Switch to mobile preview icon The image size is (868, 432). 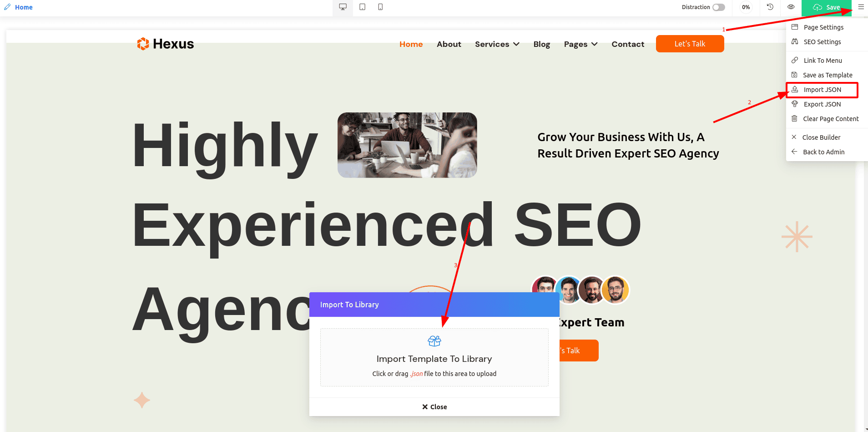(380, 7)
